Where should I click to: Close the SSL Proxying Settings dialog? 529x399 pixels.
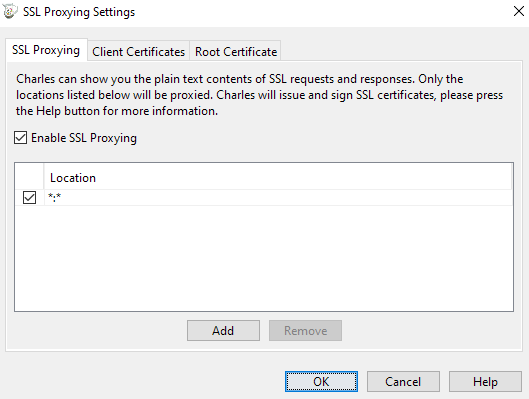pos(519,11)
